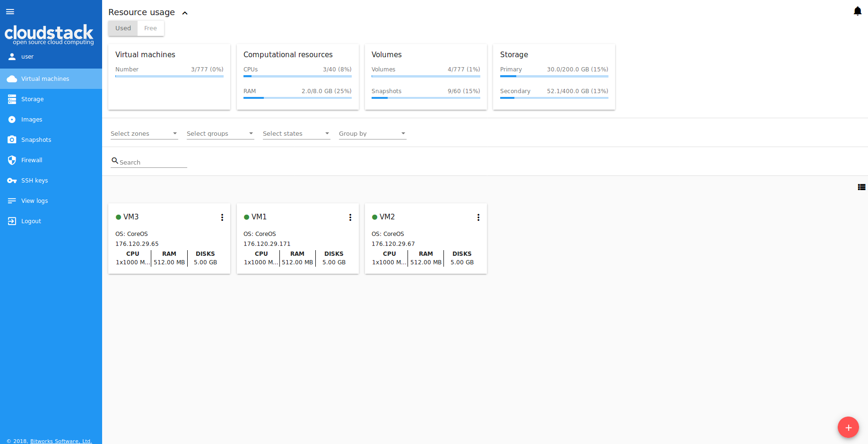Click the notifications bell icon

[857, 11]
